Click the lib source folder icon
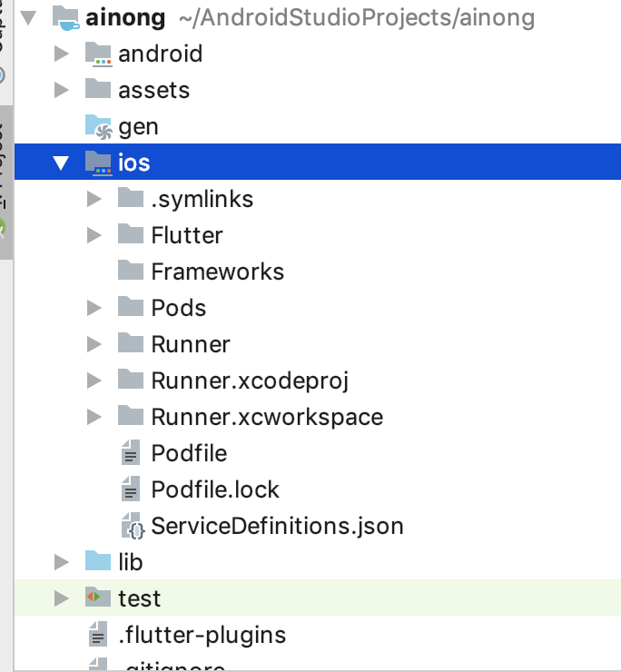This screenshot has height=672, width=621. coord(97,562)
